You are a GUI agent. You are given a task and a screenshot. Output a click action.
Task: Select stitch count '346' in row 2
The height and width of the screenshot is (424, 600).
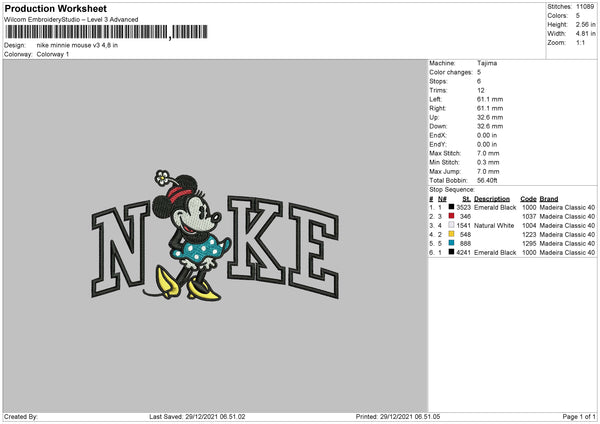pos(465,217)
